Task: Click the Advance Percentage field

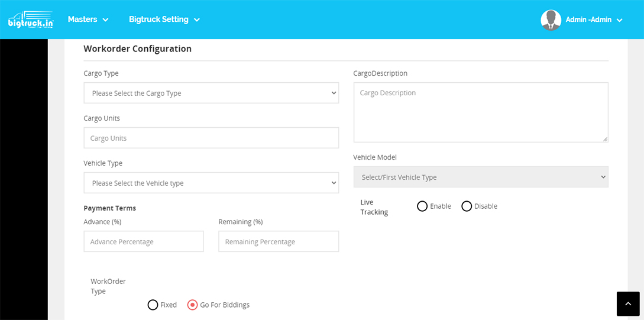Action: pyautogui.click(x=144, y=241)
